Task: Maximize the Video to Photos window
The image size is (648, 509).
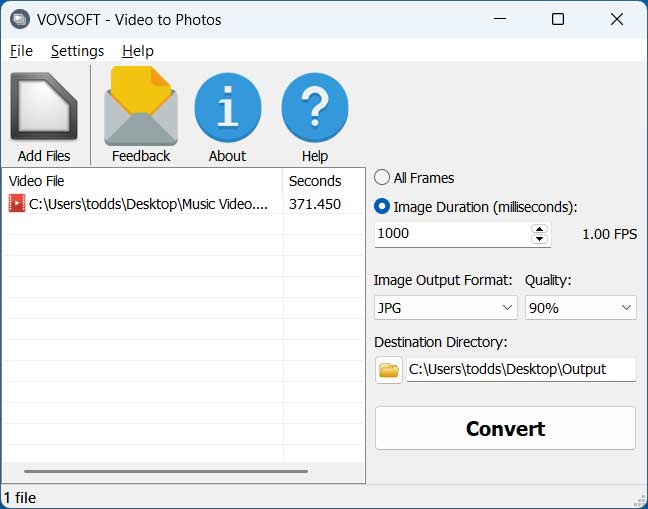Action: 558,19
